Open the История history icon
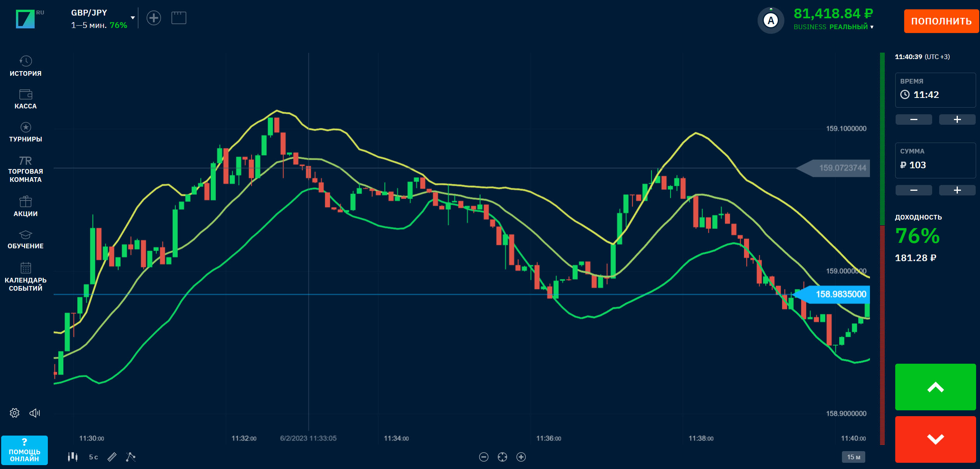980x469 pixels. point(26,61)
